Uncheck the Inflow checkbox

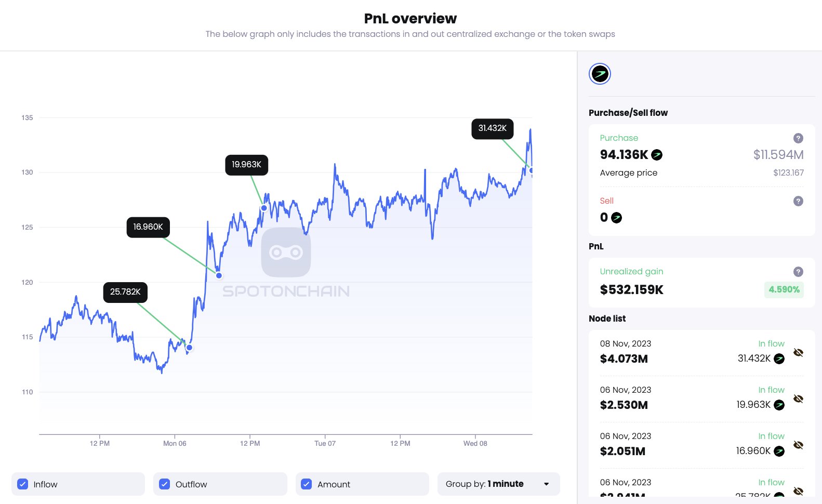click(23, 484)
